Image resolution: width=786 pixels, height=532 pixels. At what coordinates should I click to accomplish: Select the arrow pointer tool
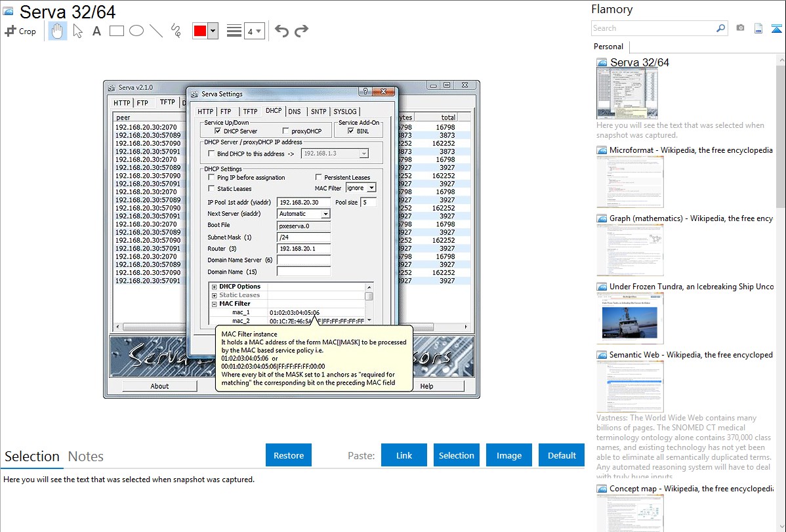[x=77, y=31]
